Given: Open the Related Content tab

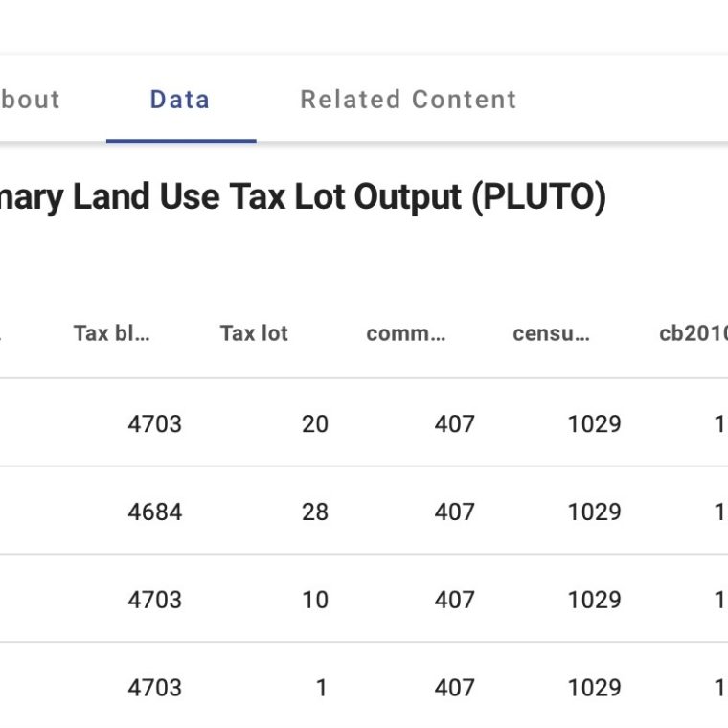Looking at the screenshot, I should 408,100.
